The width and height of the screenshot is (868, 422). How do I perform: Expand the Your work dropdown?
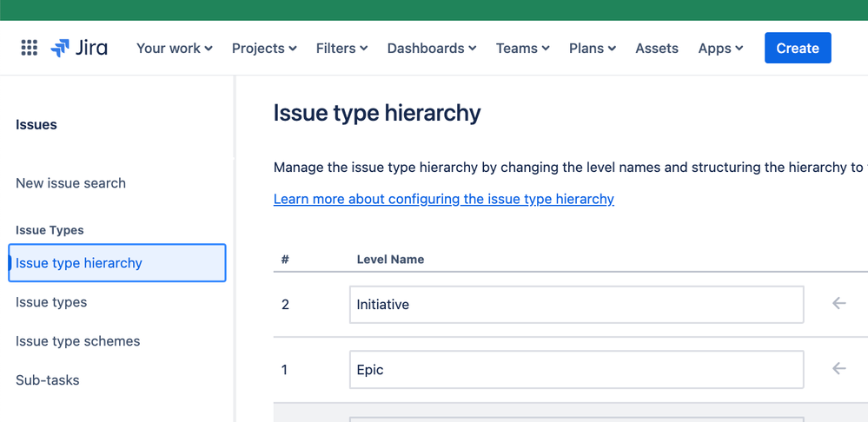(x=174, y=48)
